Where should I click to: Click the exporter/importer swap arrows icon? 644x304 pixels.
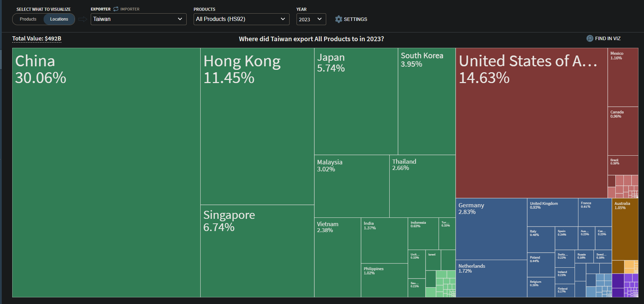(116, 9)
